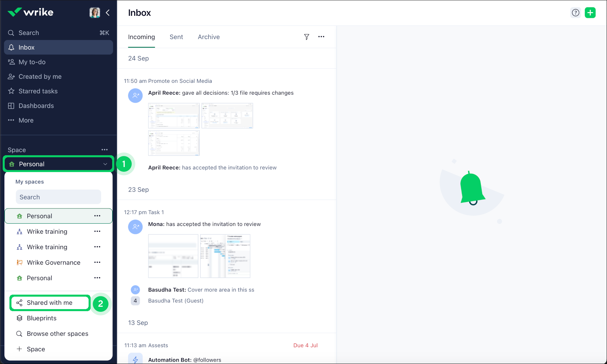Open inbox more options menu
607x364 pixels.
[321, 37]
